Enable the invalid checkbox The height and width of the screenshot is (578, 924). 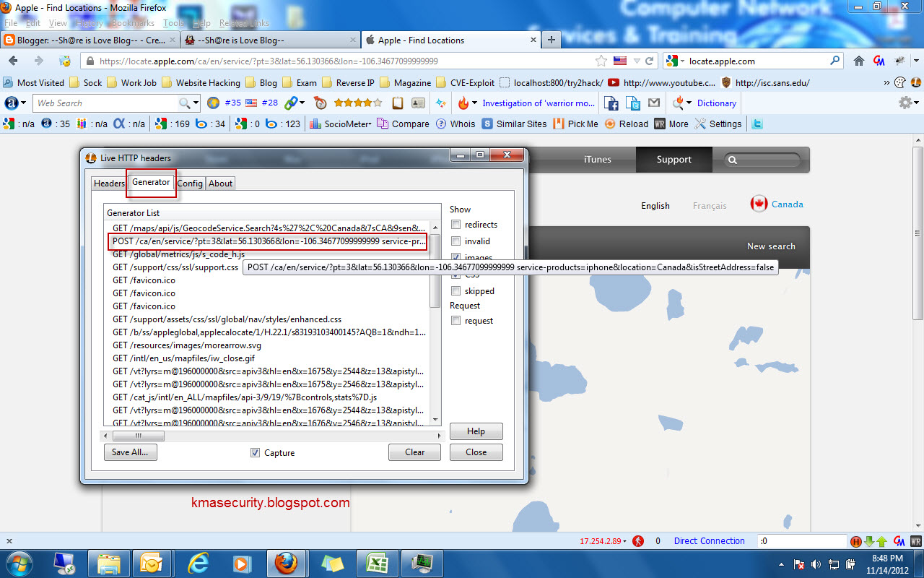456,241
